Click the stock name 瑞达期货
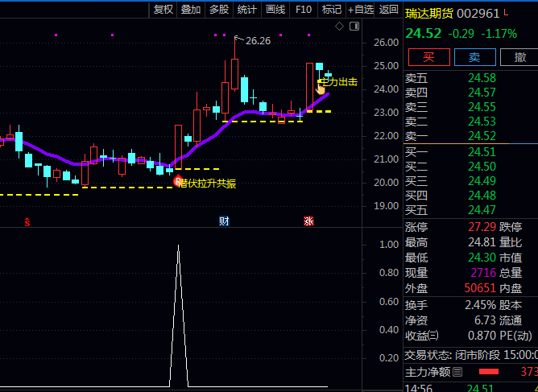The width and height of the screenshot is (538, 392). click(429, 14)
